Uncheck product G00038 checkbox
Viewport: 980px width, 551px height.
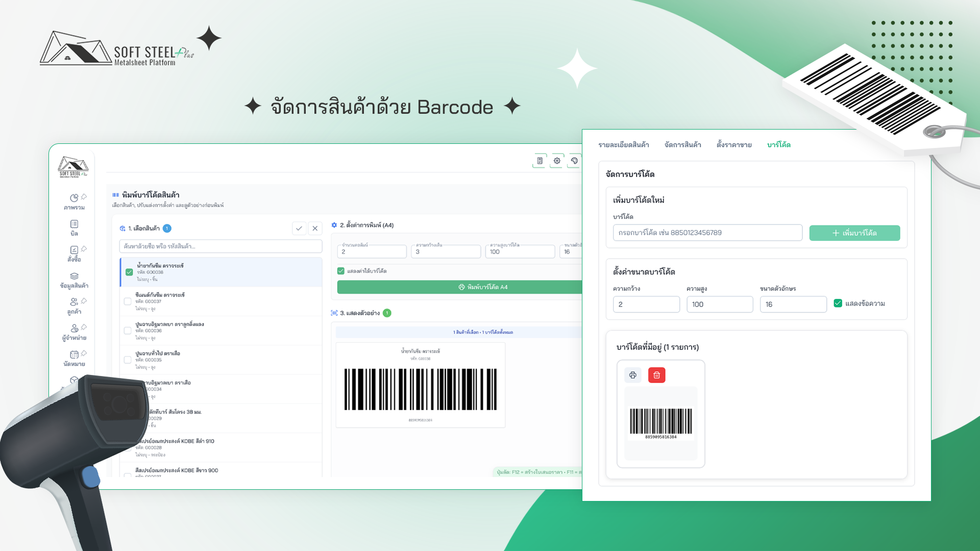[x=129, y=272]
